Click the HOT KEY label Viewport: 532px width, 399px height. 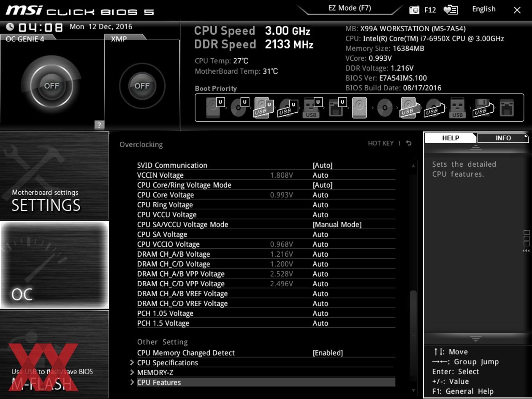click(381, 143)
